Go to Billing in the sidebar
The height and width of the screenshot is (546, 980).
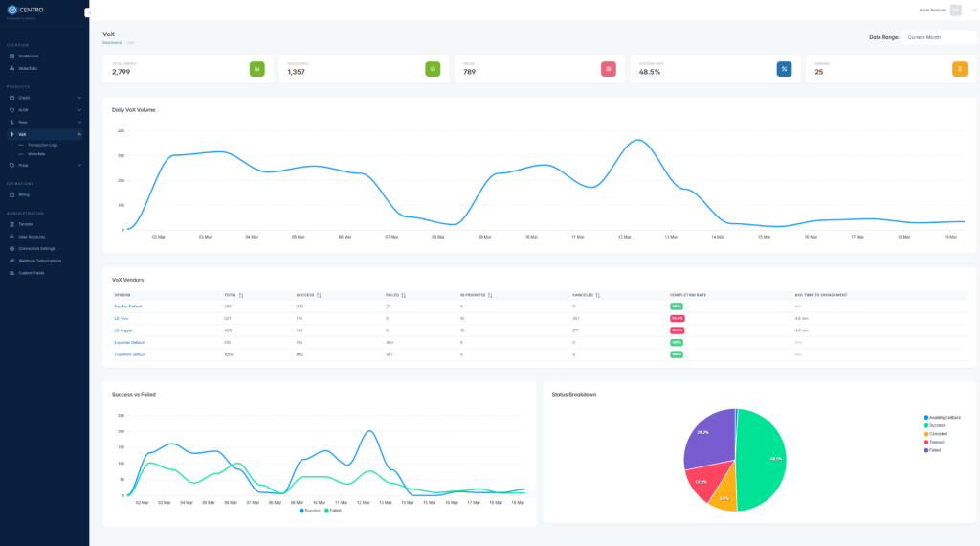coord(24,194)
